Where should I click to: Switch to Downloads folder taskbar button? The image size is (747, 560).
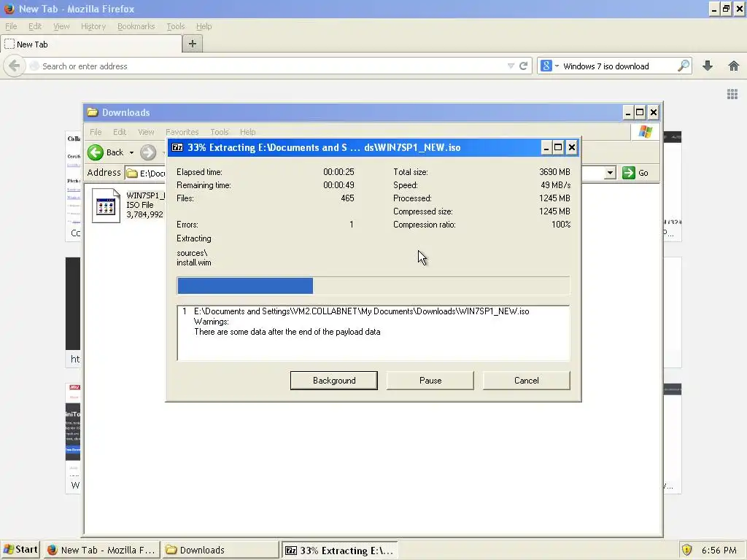click(220, 550)
